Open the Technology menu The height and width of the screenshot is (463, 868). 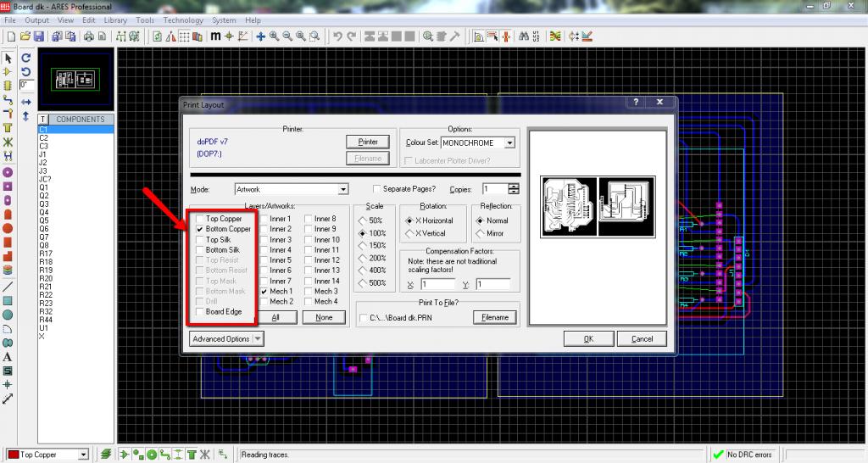pos(183,20)
